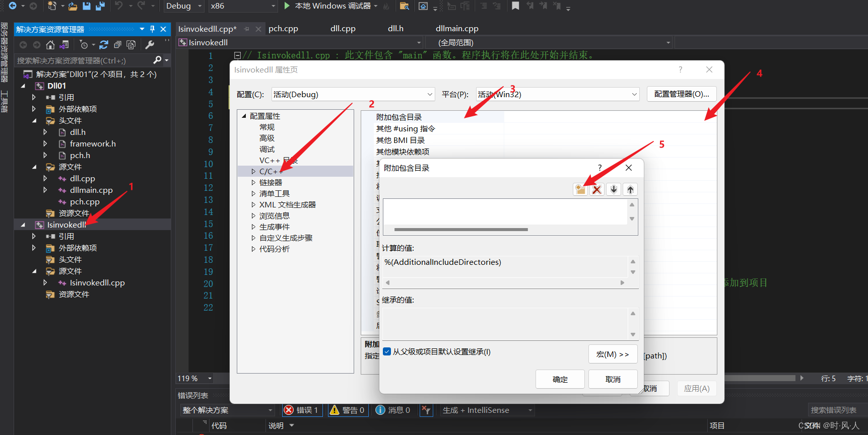This screenshot has width=868, height=435.
Task: Switch to the dll.cpp editor tab
Action: pyautogui.click(x=343, y=29)
